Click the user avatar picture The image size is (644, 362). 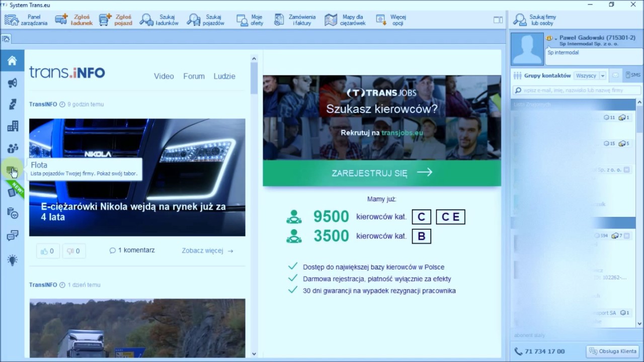pos(527,49)
